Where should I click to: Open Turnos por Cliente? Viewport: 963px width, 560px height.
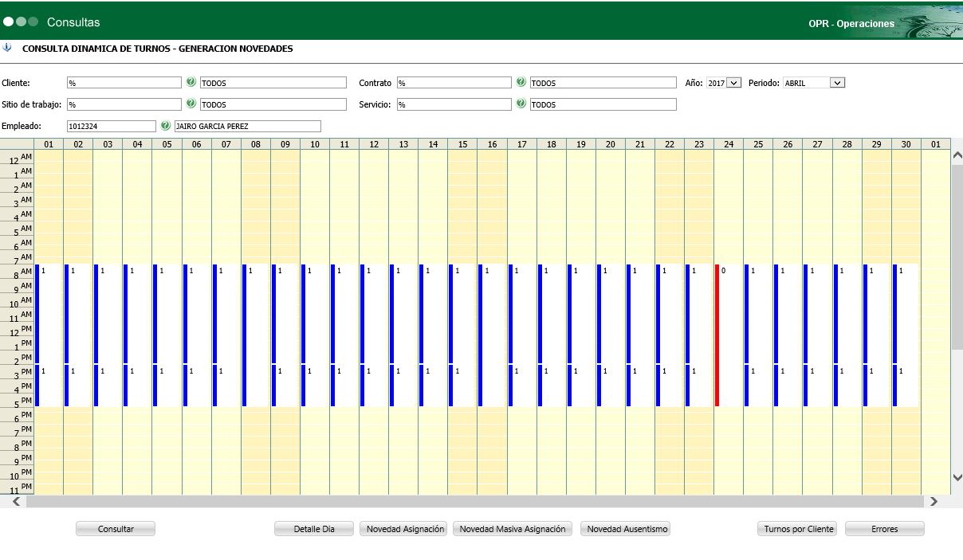tap(797, 529)
